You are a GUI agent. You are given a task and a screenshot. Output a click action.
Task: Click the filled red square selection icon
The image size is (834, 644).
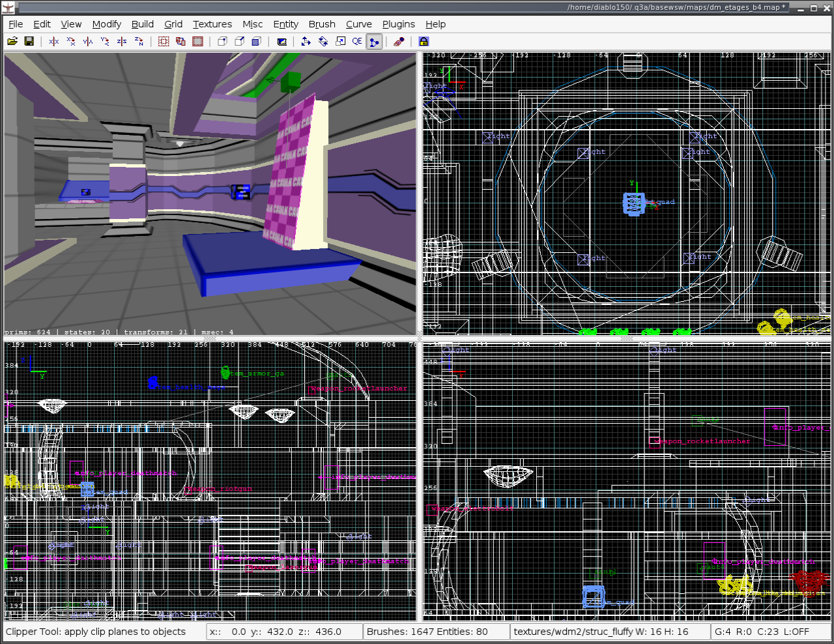point(197,41)
